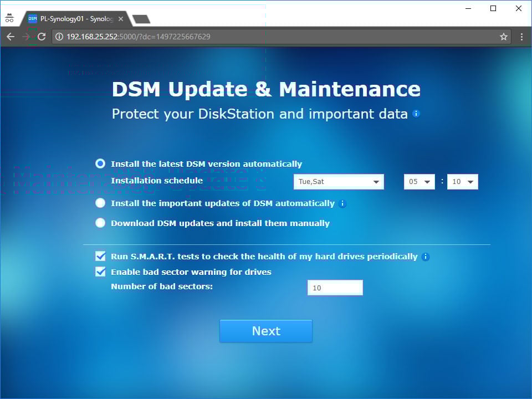Open the Tue,Sat schedule day dropdown
The width and height of the screenshot is (532, 399).
339,182
